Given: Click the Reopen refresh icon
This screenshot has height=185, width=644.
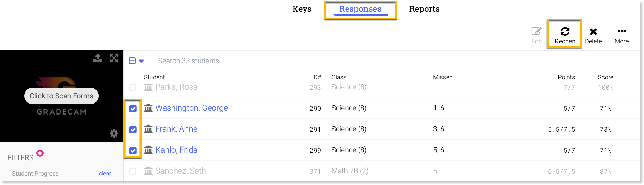Looking at the screenshot, I should coord(565,32).
